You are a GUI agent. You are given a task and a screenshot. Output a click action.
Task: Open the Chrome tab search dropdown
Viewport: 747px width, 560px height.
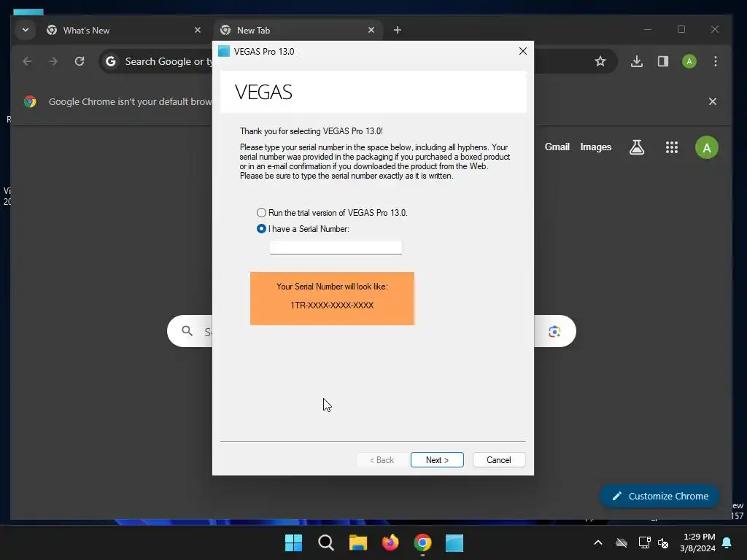[x=26, y=30]
